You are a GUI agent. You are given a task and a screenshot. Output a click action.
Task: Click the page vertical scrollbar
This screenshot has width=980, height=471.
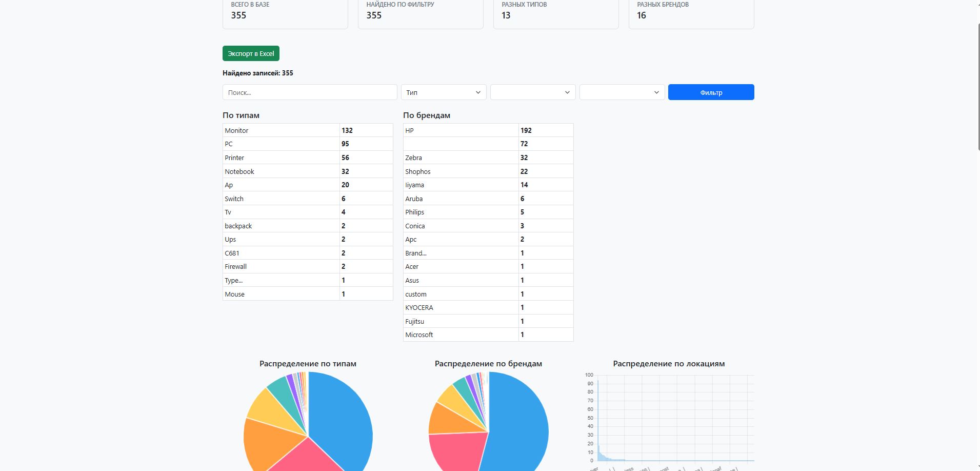(977, 87)
